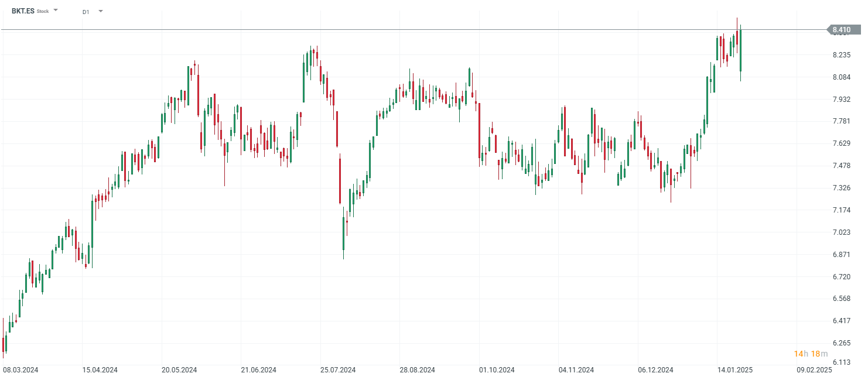Pick the 6.568 price scale value
Screen dimensions: 868x380
pyautogui.click(x=841, y=299)
